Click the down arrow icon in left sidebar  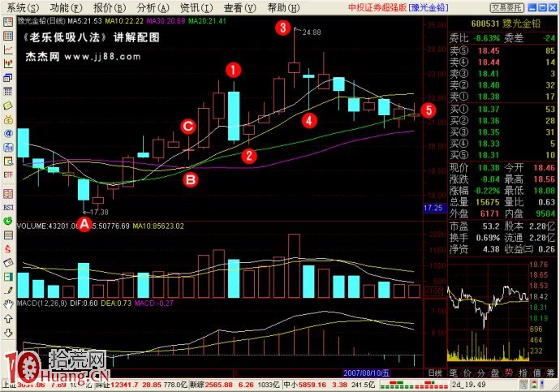[x=8, y=333]
